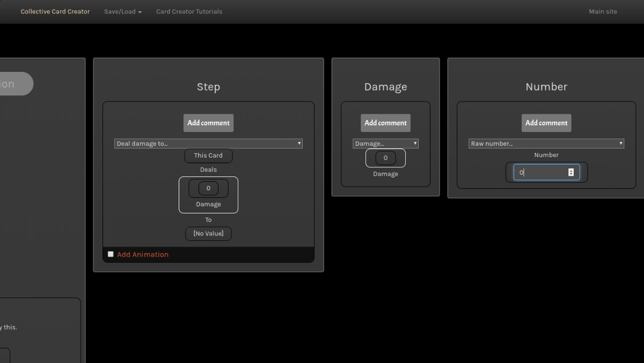644x363 pixels.
Task: Go to Main site link
Action: coord(603,11)
